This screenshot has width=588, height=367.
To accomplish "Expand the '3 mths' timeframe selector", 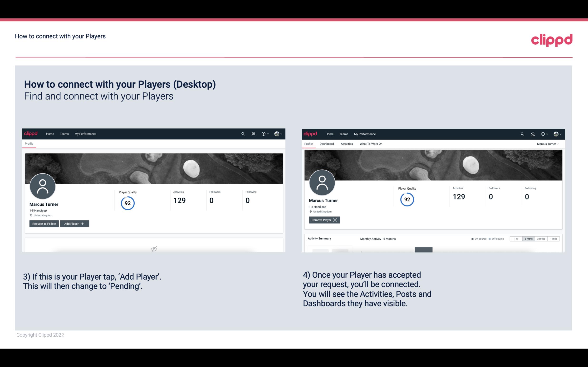I will (x=541, y=238).
